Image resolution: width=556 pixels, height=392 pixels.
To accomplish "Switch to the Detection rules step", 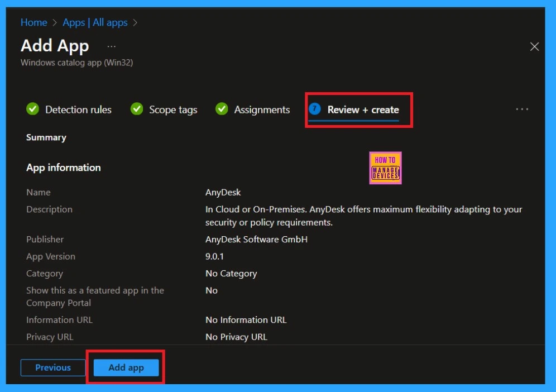I will 78,109.
